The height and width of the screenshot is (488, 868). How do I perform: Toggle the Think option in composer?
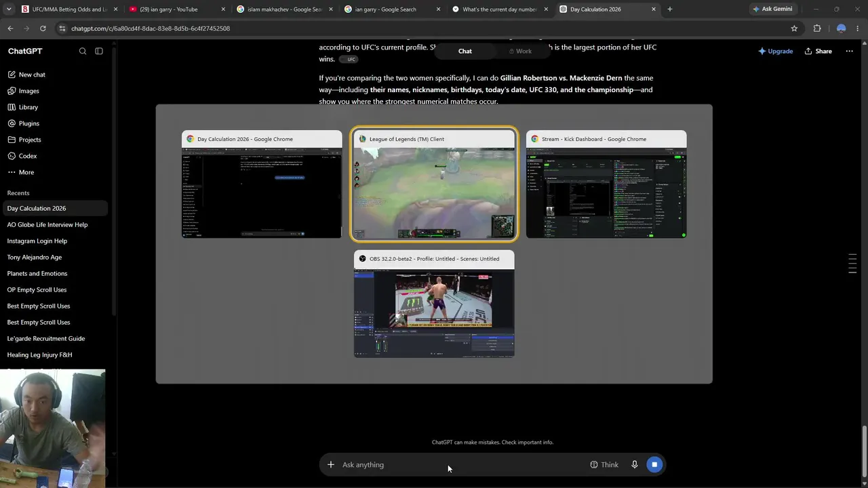604,465
